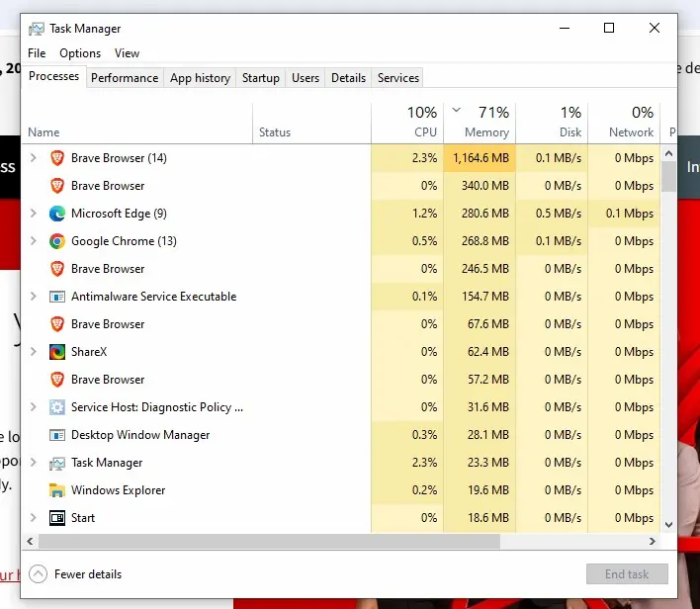Switch to the Startup tab
Screen dimensions: 700x609
click(261, 78)
